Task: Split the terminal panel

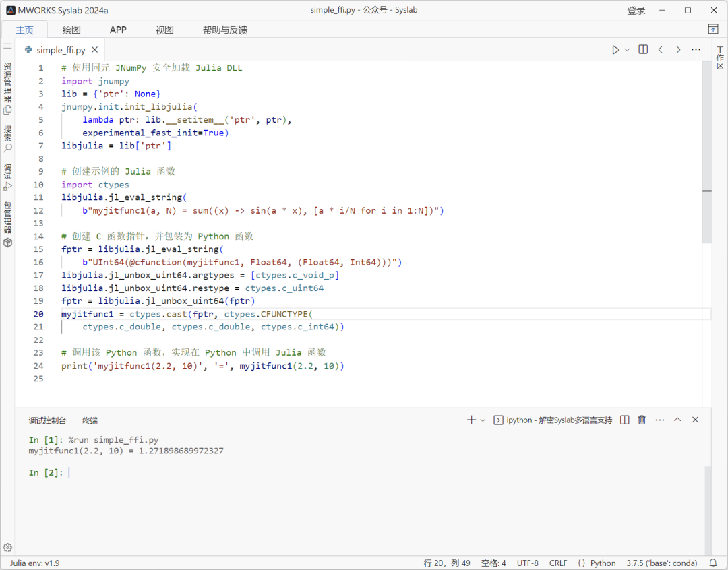Action: 624,420
